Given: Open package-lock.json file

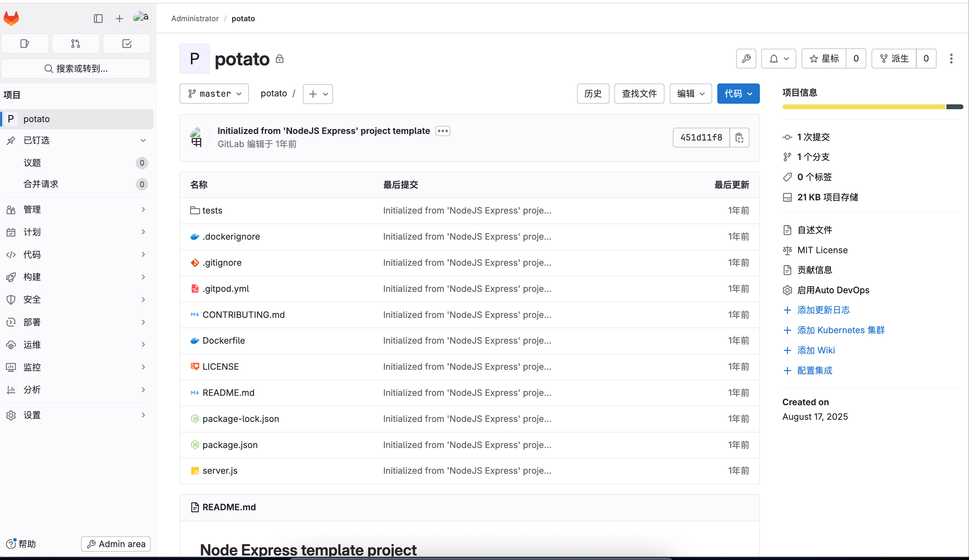Looking at the screenshot, I should click(x=241, y=419).
